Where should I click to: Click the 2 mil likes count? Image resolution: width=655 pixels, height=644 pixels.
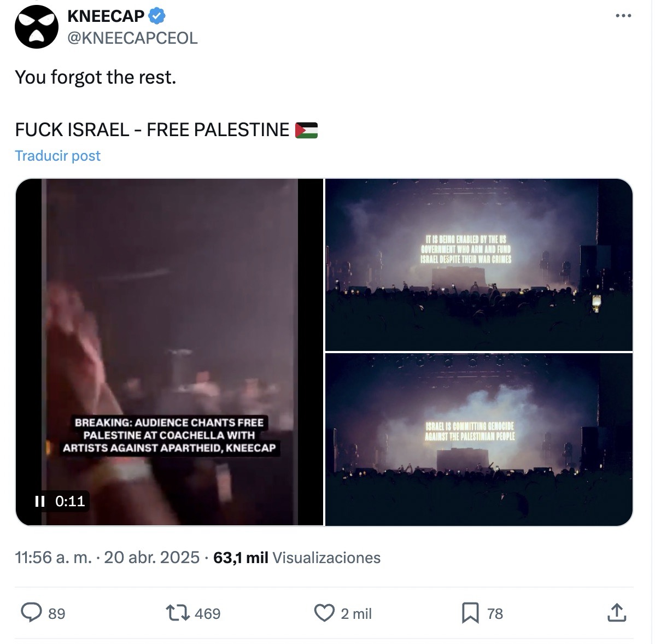(356, 613)
